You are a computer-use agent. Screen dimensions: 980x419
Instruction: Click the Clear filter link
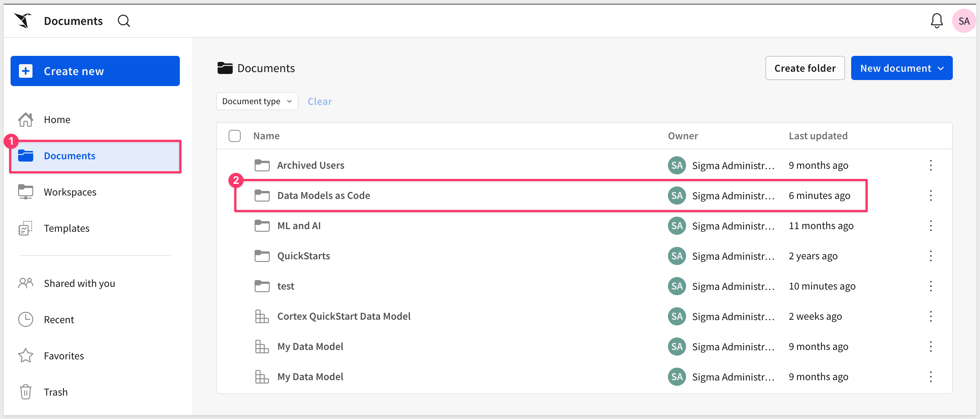coord(320,101)
